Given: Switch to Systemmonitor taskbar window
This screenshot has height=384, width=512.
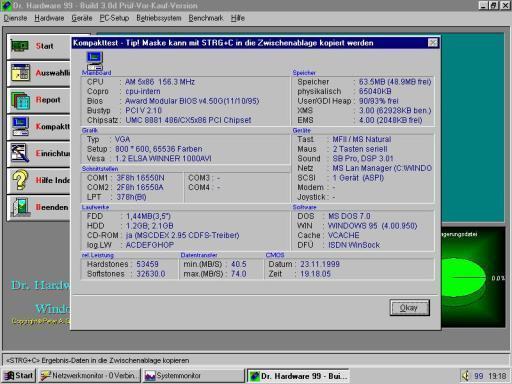Looking at the screenshot, I should point(194,376).
